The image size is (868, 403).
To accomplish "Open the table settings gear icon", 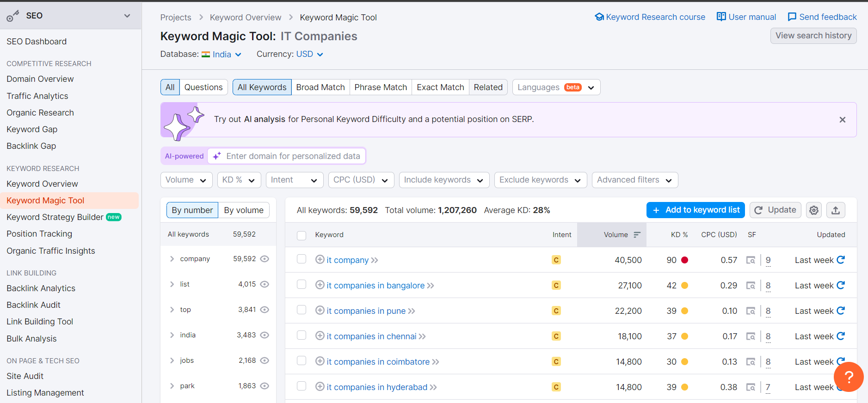I will pos(814,210).
